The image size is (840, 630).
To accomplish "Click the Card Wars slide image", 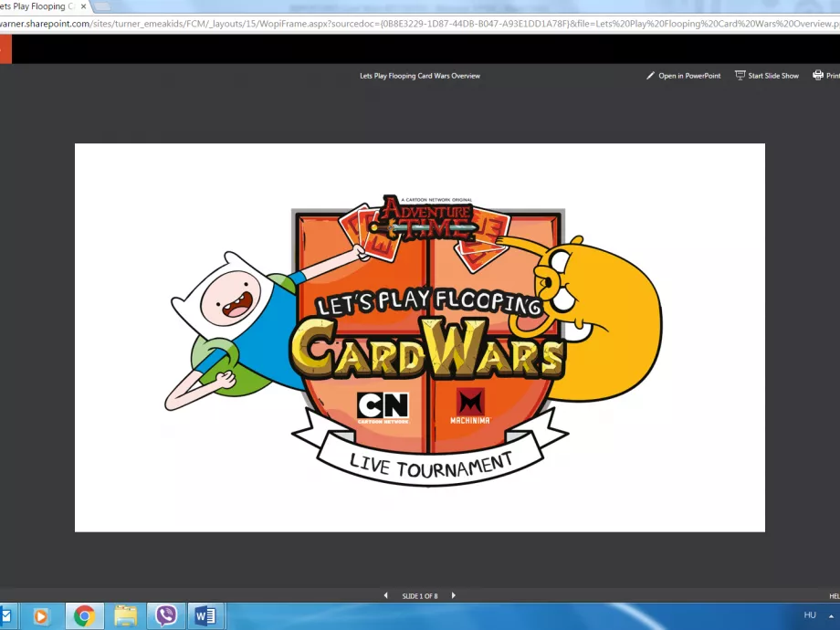I will click(420, 338).
